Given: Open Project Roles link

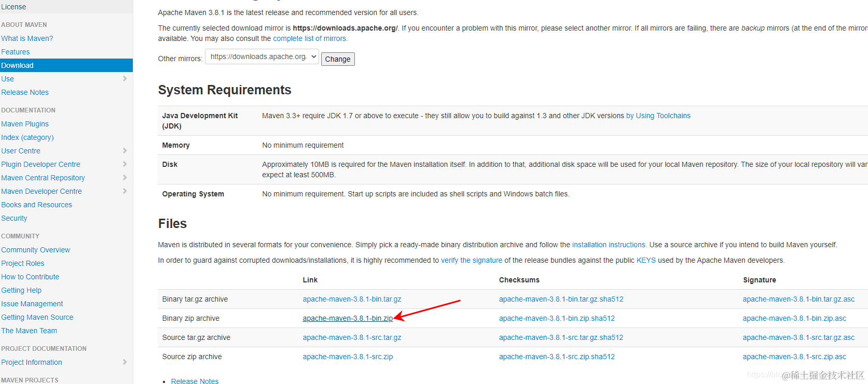Looking at the screenshot, I should coord(23,263).
